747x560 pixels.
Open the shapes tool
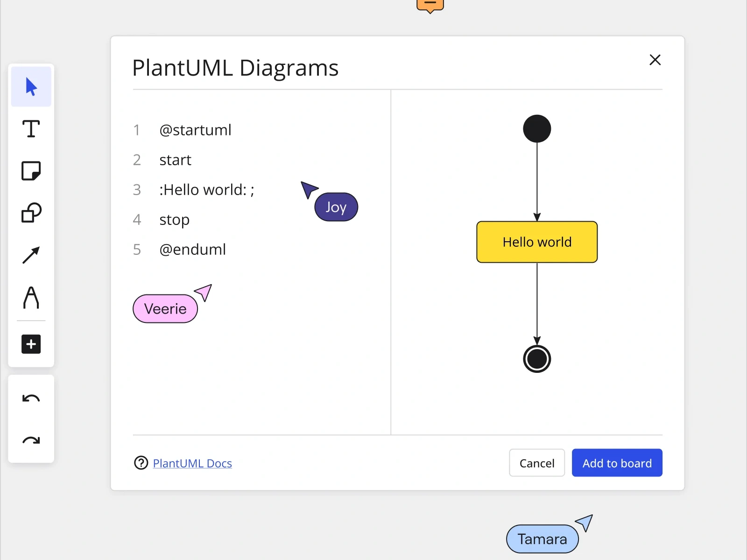pyautogui.click(x=31, y=213)
